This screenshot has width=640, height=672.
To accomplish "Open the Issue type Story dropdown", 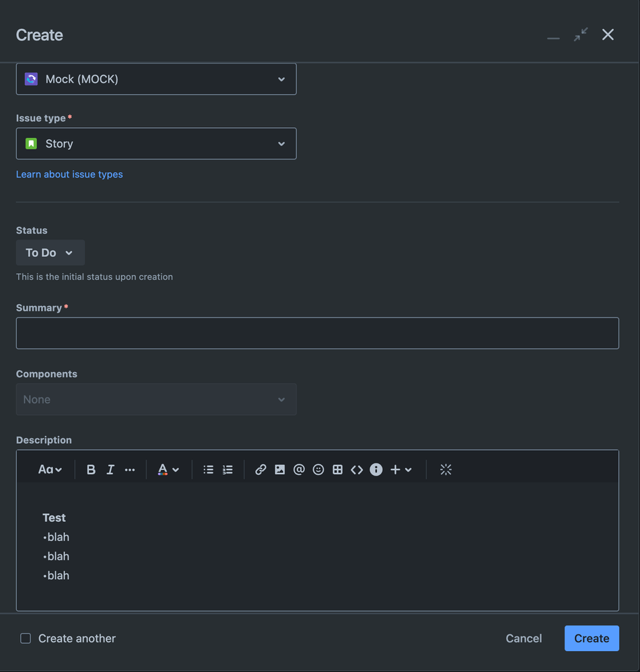I will 156,143.
